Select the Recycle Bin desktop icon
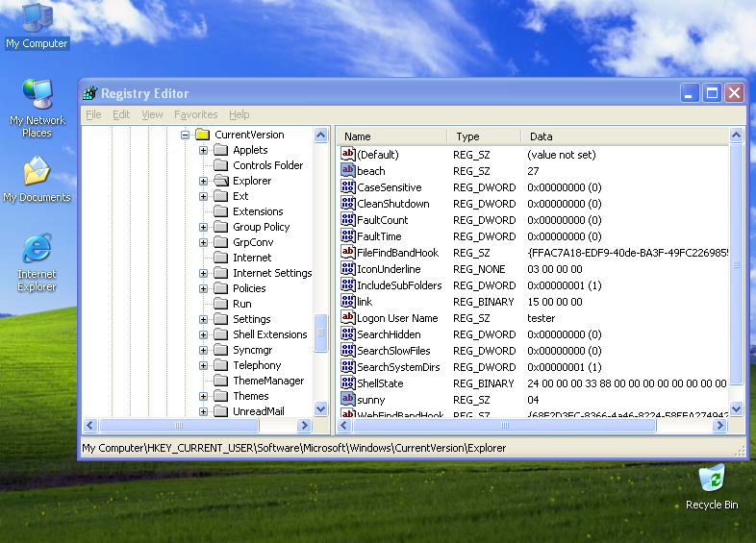This screenshot has height=543, width=756. coord(712,486)
